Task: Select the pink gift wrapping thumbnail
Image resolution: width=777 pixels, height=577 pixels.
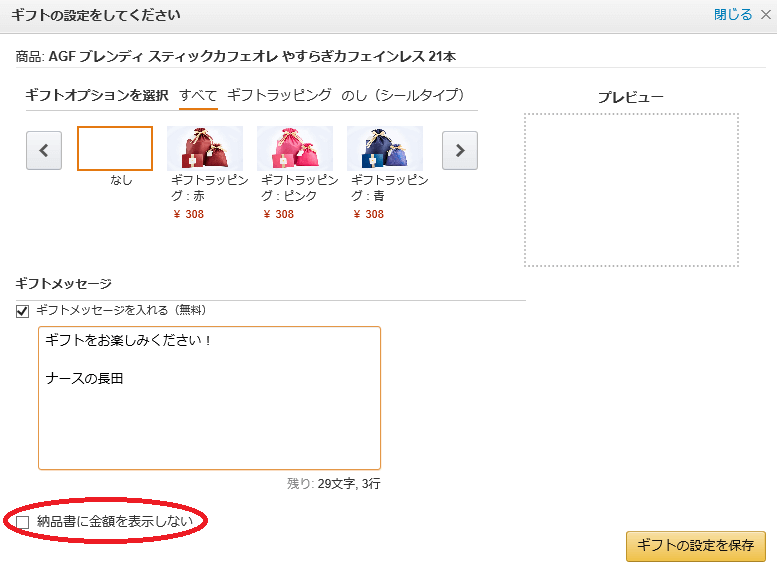Action: [x=294, y=148]
